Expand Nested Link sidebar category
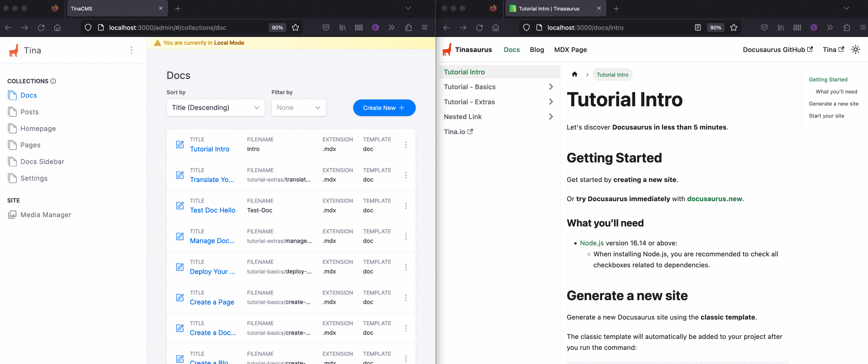 (551, 117)
